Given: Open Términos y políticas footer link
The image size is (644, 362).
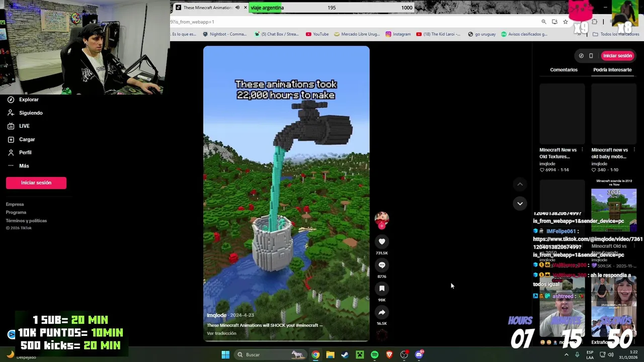Looking at the screenshot, I should pyautogui.click(x=26, y=221).
